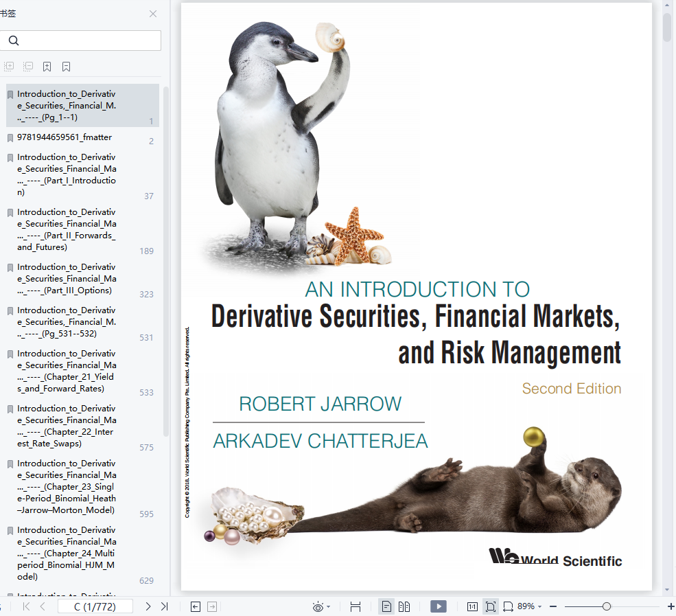Screen dimensions: 676x616
Task: Open the 89% zoom level dropdown
Action: [529, 606]
